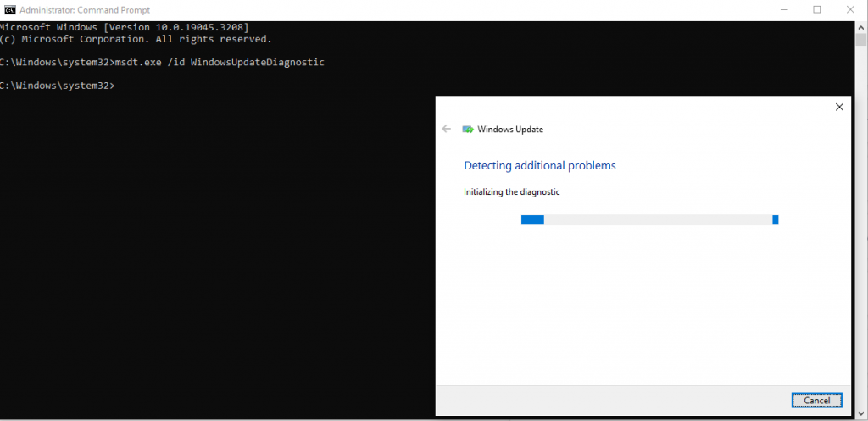
Task: Maximize the Command Prompt window
Action: pyautogui.click(x=817, y=10)
